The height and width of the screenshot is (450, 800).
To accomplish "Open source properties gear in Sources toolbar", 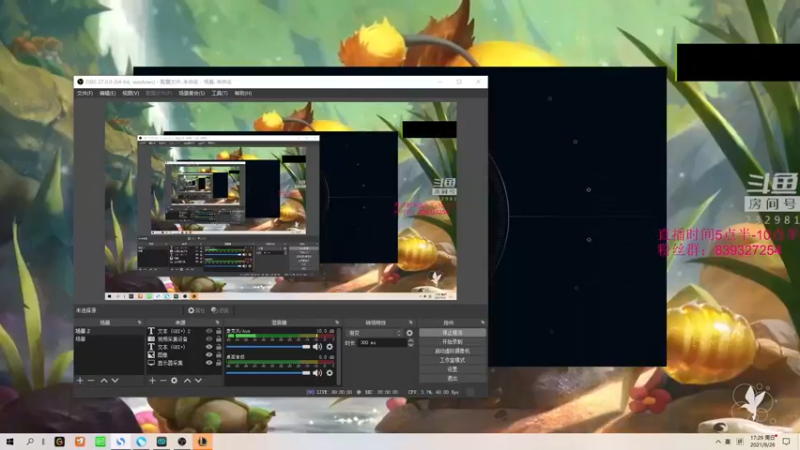I will pyautogui.click(x=174, y=381).
